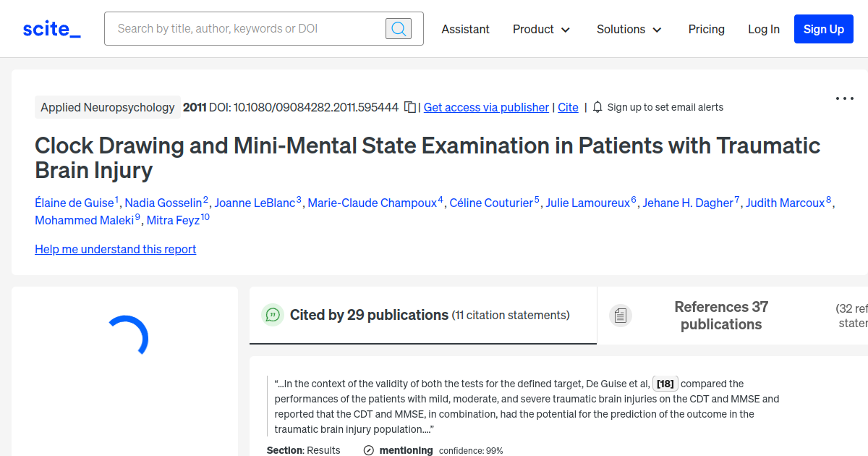Click the magnifying glass search icon
The height and width of the screenshot is (456, 868).
(x=398, y=28)
